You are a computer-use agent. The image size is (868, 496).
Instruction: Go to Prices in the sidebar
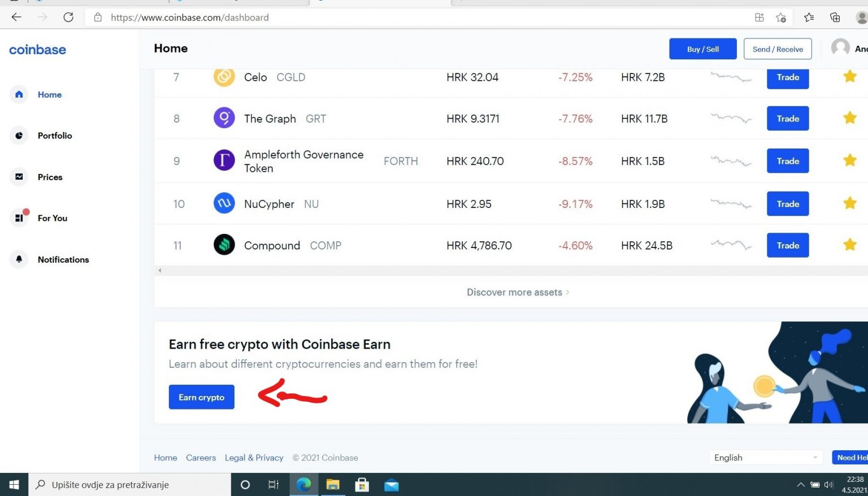point(50,177)
